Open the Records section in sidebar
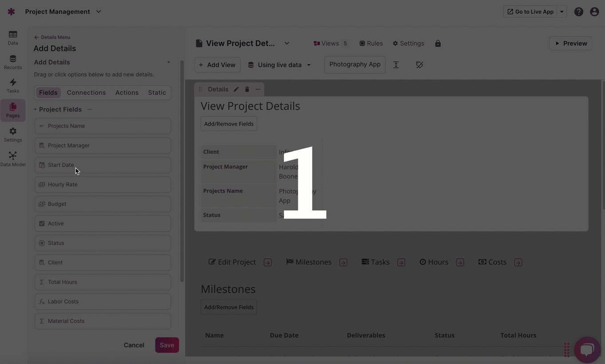This screenshot has width=605, height=364. [13, 62]
